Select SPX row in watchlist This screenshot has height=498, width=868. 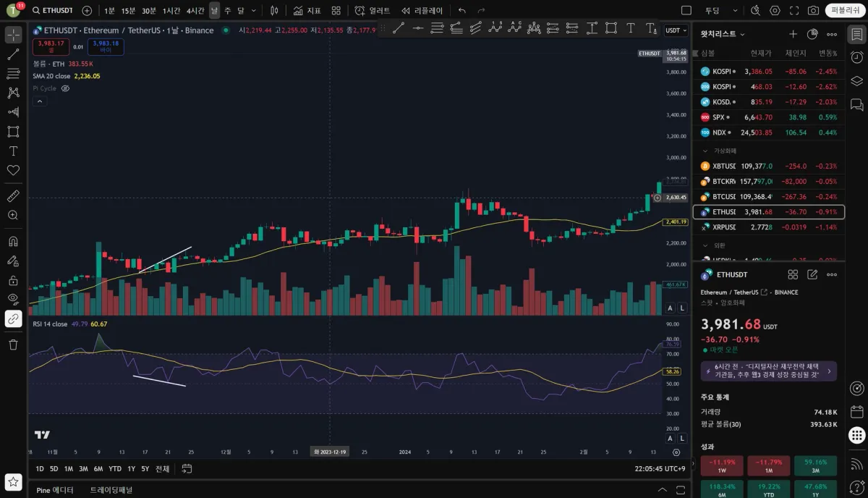point(769,117)
